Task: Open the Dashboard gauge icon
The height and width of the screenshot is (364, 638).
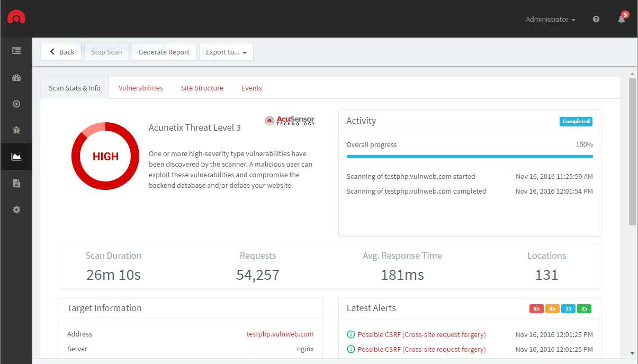Action: click(x=16, y=78)
